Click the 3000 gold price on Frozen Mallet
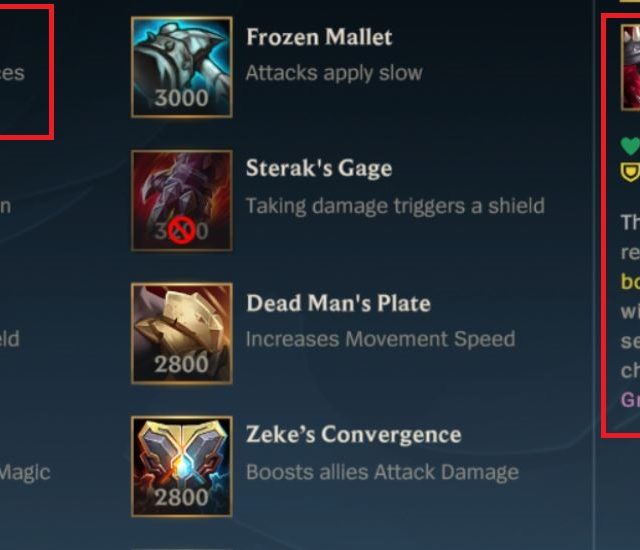The image size is (640, 550). pyautogui.click(x=182, y=98)
